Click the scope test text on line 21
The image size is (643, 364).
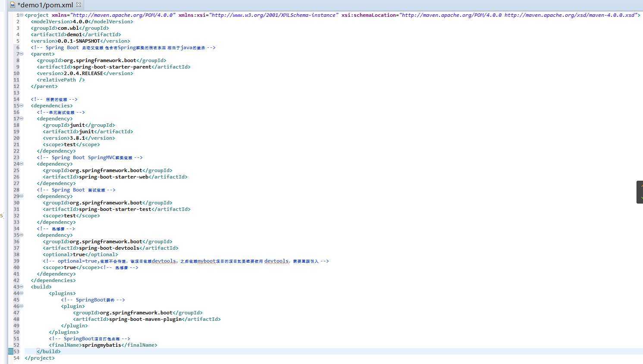pos(70,144)
